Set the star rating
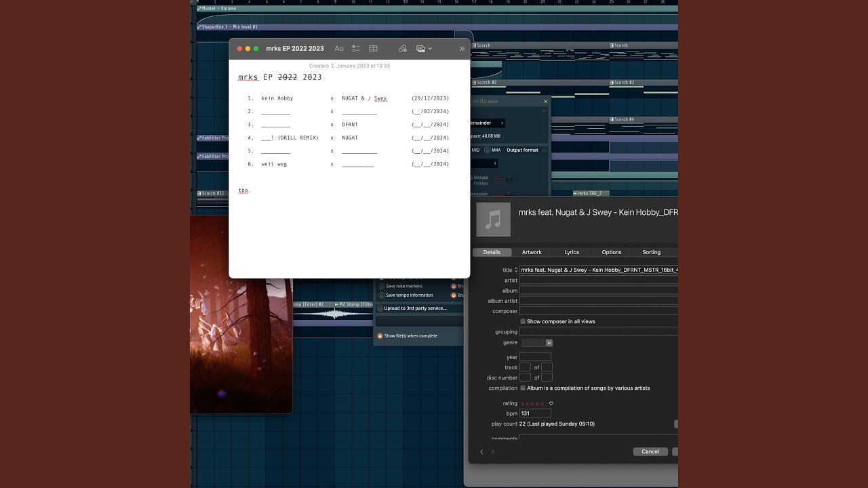This screenshot has height=488, width=868. pos(532,404)
